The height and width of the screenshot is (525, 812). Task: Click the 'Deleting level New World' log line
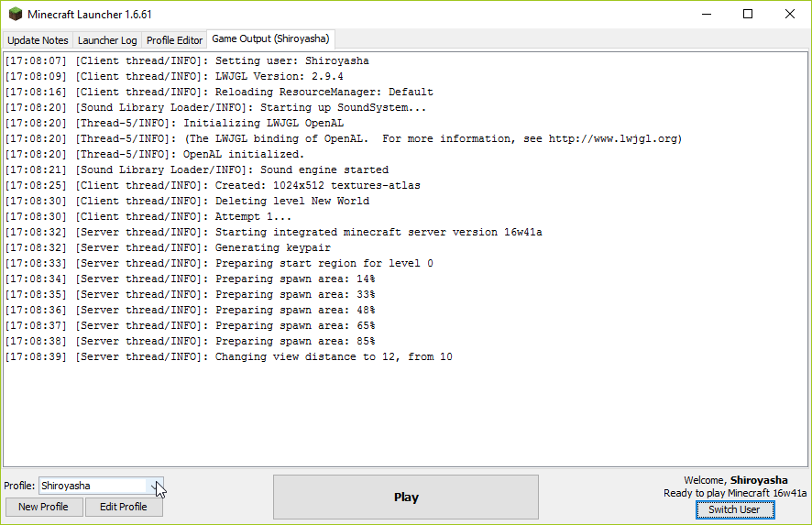tap(291, 201)
